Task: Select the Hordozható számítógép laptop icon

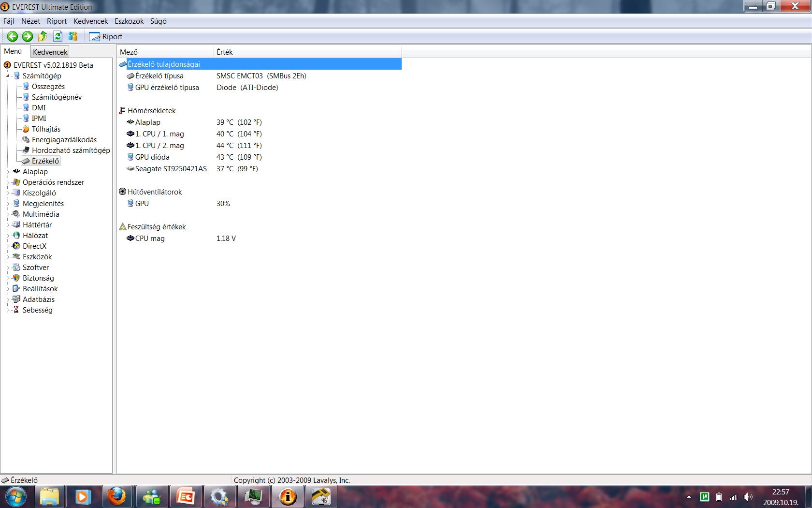Action: (26, 150)
